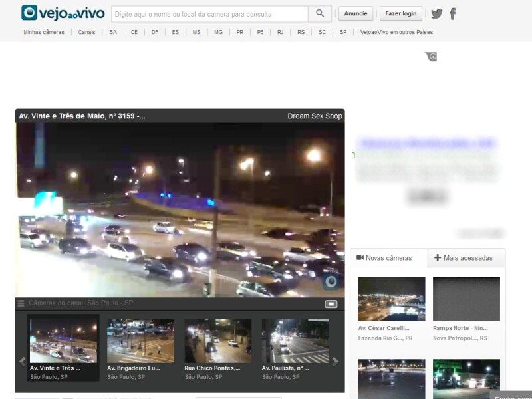Select the MG state link
The image size is (532, 399).
(218, 32)
